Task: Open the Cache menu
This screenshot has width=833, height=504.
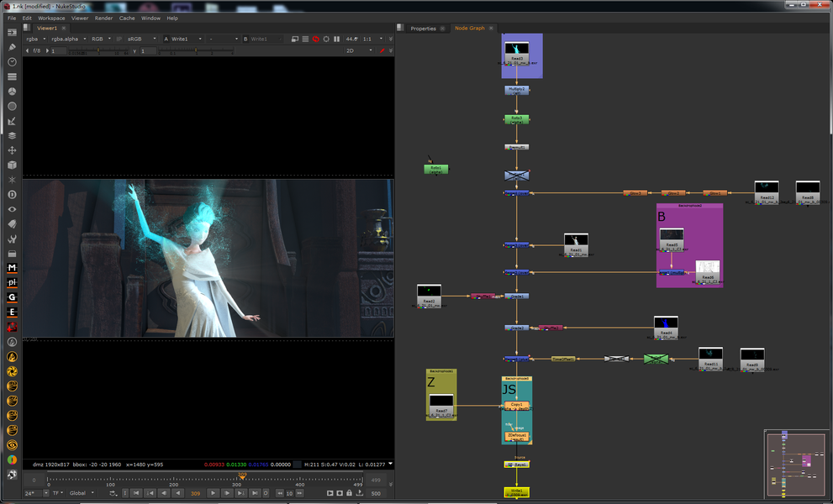Action: click(x=127, y=18)
